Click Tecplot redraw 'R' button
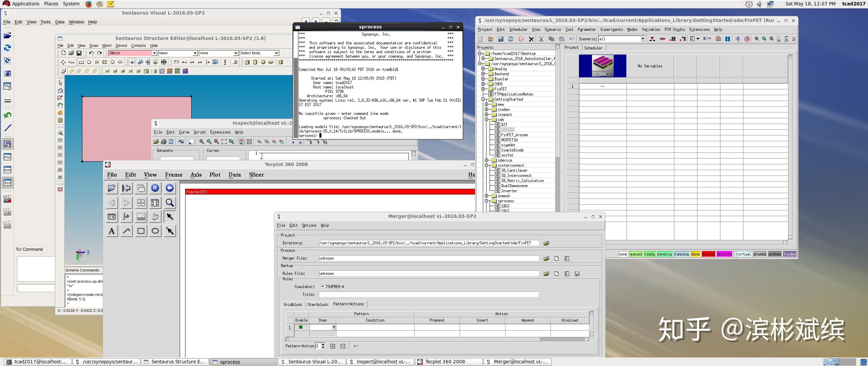Viewport: 868px width, 366px height. [x=155, y=188]
